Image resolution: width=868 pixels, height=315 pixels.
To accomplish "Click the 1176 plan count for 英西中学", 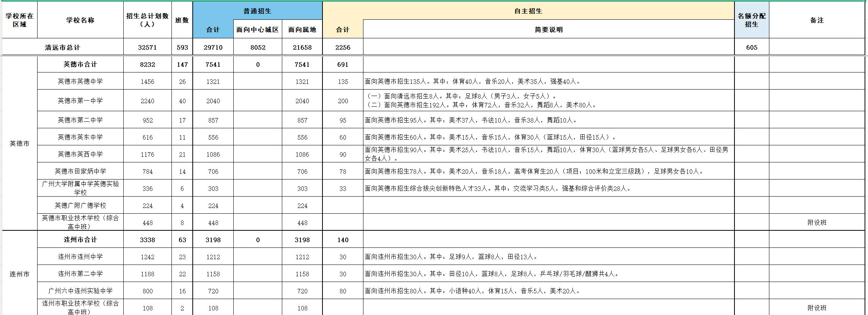I will pyautogui.click(x=148, y=154).
